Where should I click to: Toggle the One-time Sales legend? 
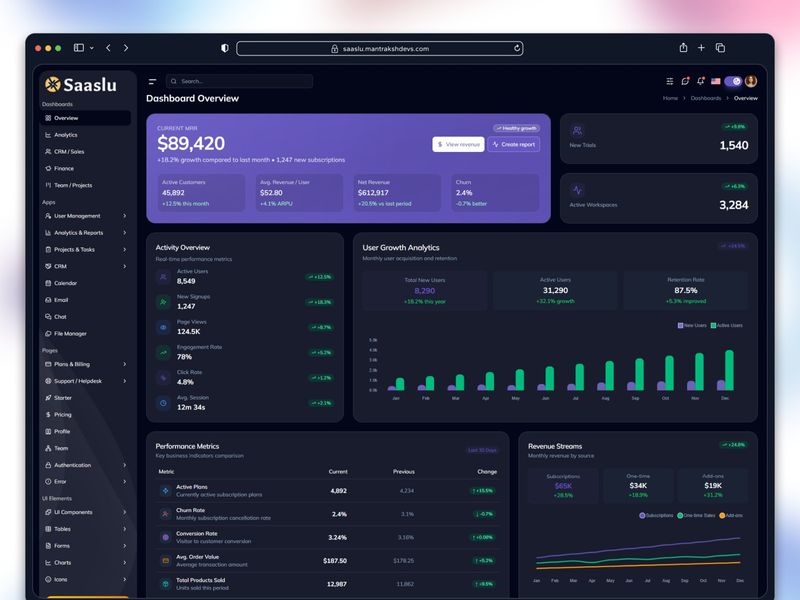click(x=696, y=515)
